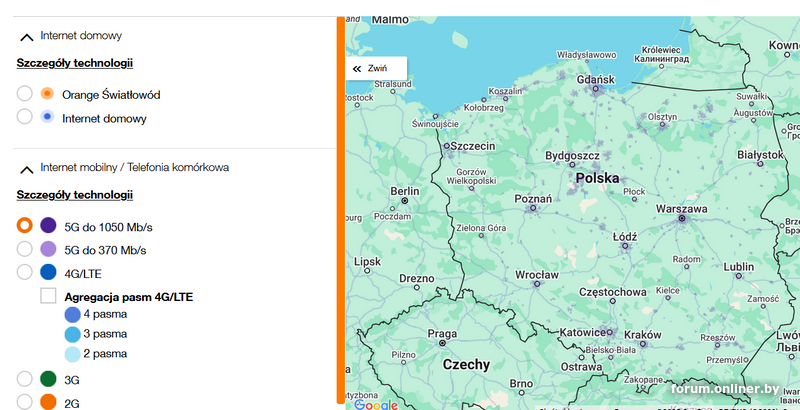Click the Berlin label on map

click(x=405, y=191)
